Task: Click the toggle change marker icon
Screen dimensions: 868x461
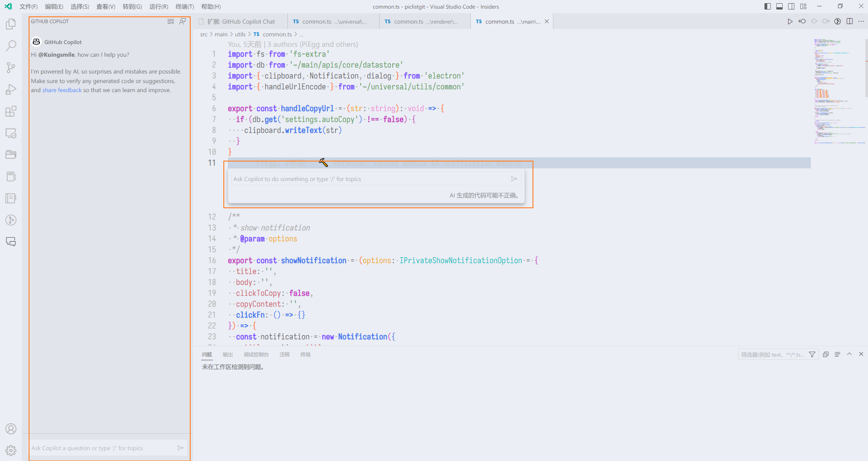Action: tap(814, 21)
